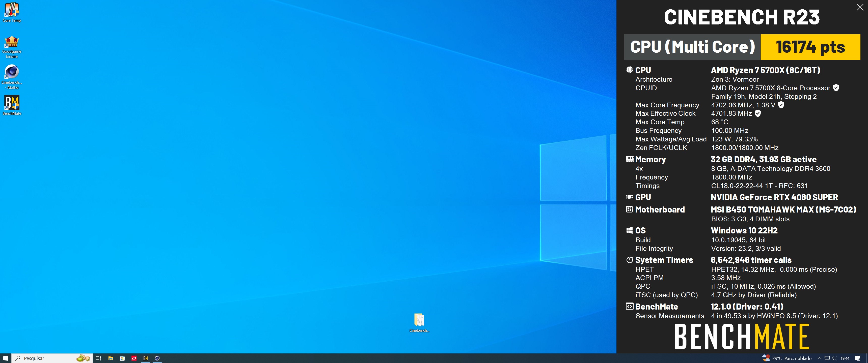868x363 pixels.
Task: Click the HPET32, 14.32 MHz value
Action: point(774,269)
